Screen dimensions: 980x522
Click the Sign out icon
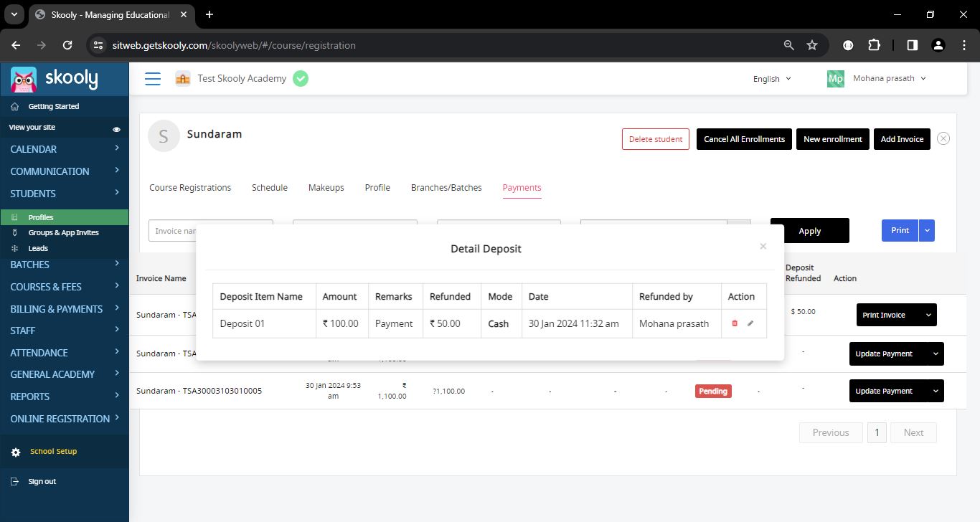[x=16, y=481]
